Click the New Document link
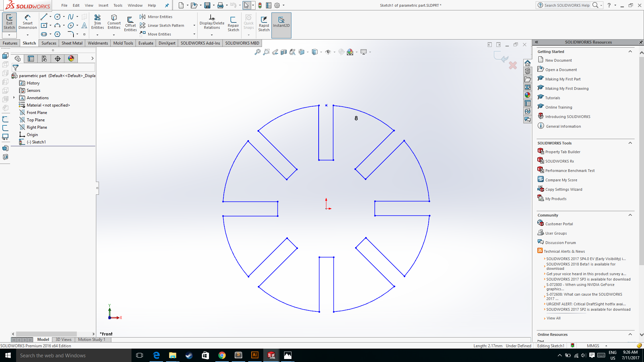This screenshot has width=644, height=362. [558, 60]
